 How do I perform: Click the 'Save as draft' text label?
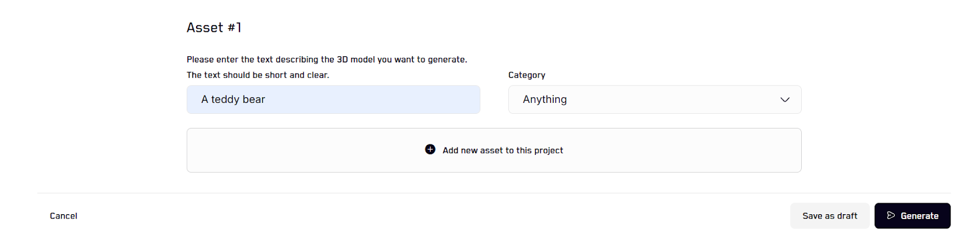[830, 216]
